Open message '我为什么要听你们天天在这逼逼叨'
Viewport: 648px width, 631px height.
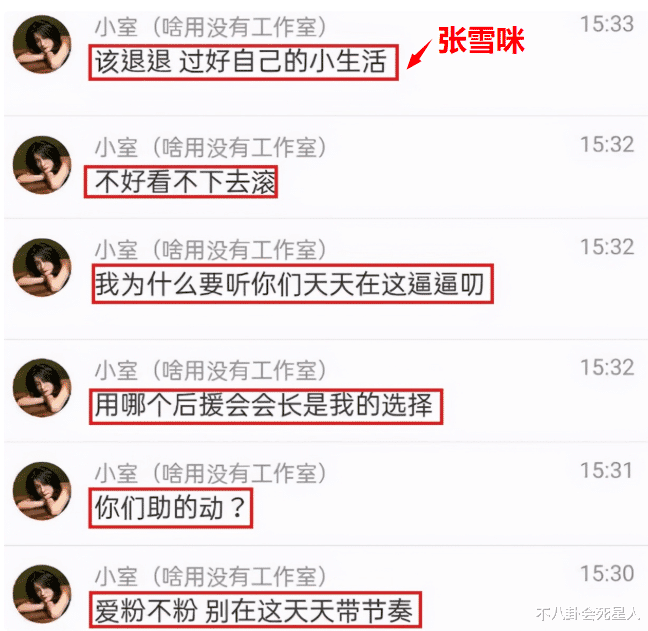point(293,284)
